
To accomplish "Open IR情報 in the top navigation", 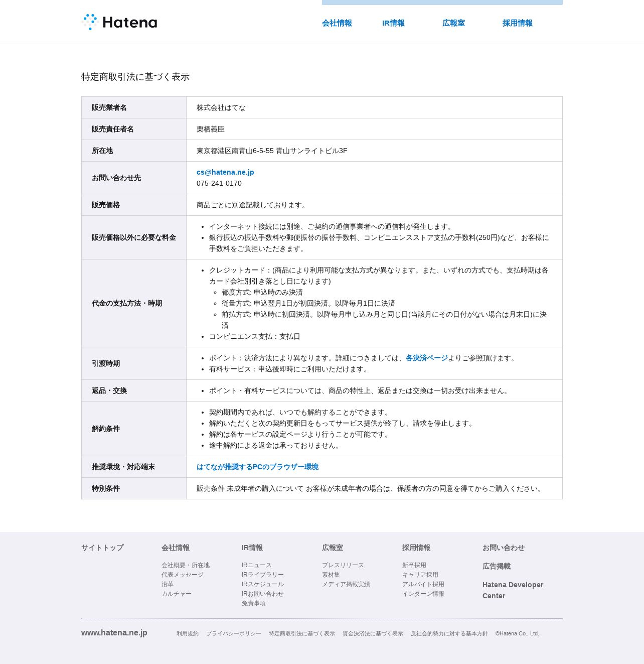I will (393, 23).
